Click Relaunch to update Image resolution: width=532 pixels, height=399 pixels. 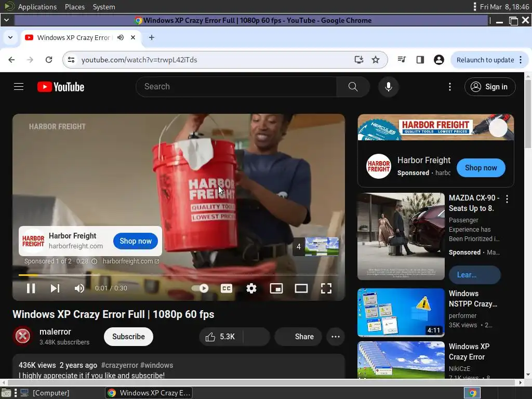coord(485,60)
